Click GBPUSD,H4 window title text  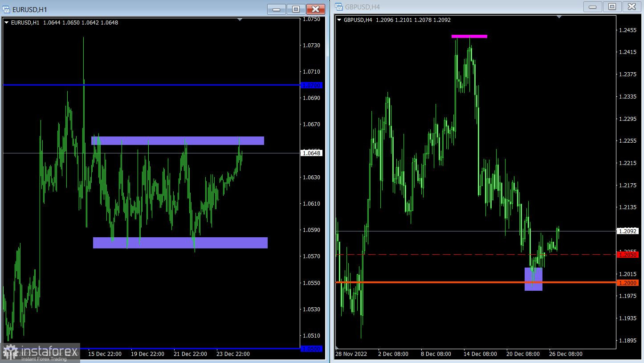(362, 7)
